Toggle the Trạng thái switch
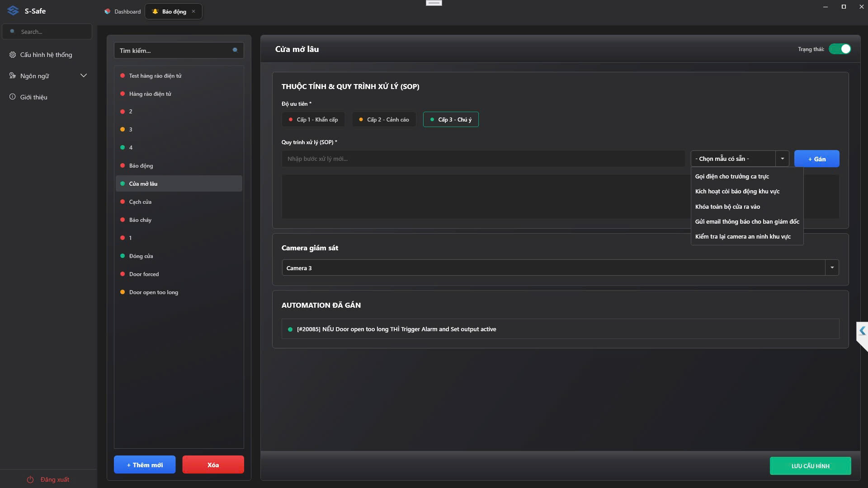Image resolution: width=868 pixels, height=488 pixels. (x=840, y=49)
